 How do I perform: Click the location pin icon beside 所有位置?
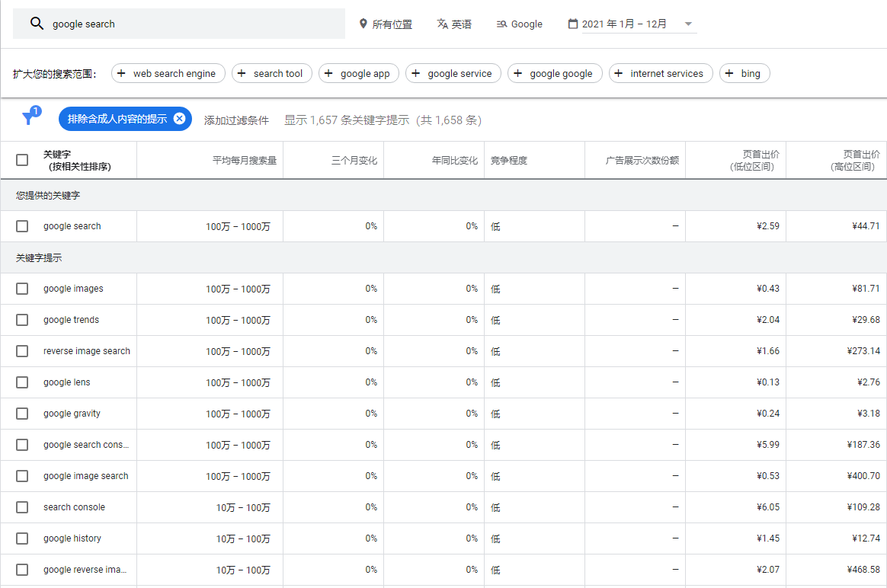pos(363,24)
